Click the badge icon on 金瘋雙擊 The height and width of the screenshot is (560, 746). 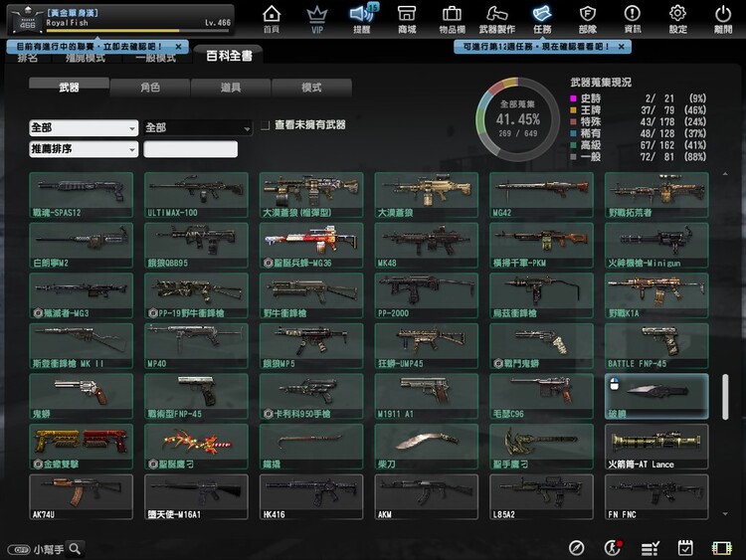[x=38, y=464]
